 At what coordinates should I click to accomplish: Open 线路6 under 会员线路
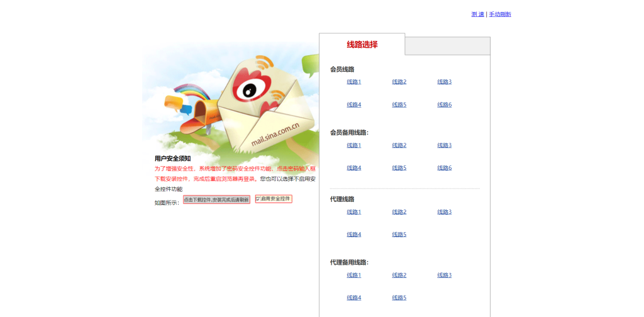(x=444, y=104)
